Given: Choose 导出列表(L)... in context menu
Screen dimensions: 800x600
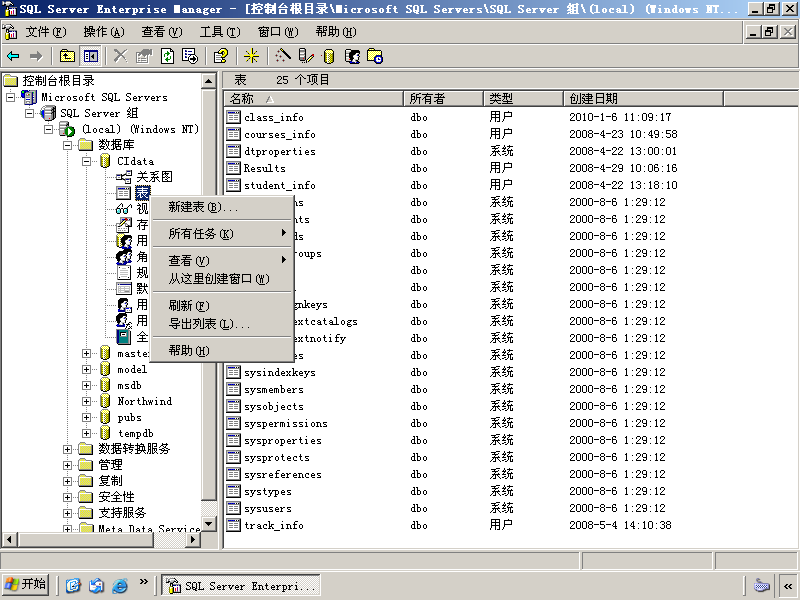Looking at the screenshot, I should click(222, 323).
